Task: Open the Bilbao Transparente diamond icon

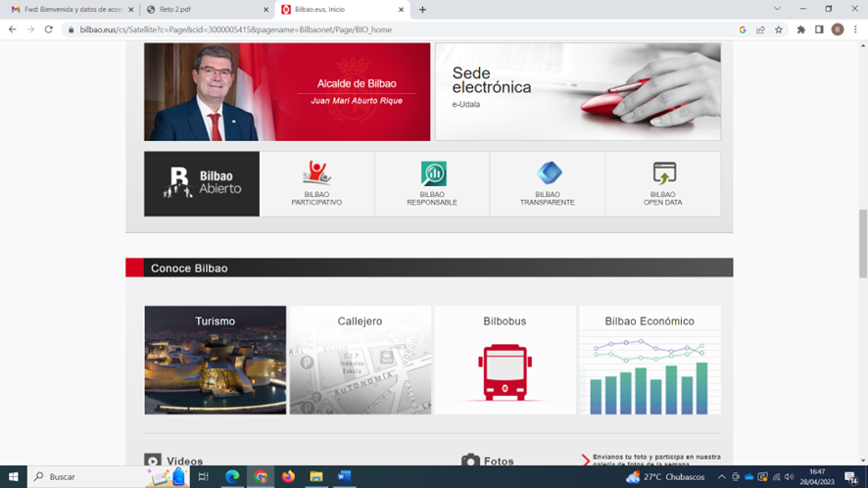Action: click(x=549, y=172)
